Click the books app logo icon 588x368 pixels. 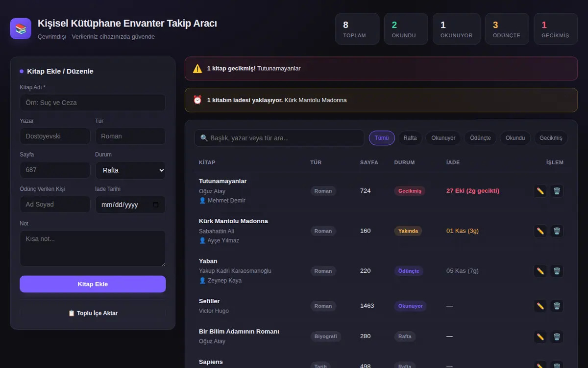click(x=21, y=28)
